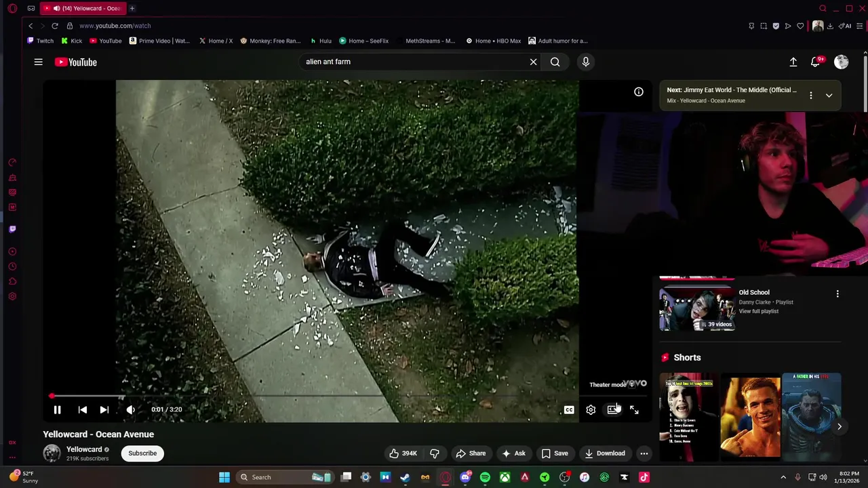
Task: Open sidebar more options three dots
Action: tap(12, 457)
